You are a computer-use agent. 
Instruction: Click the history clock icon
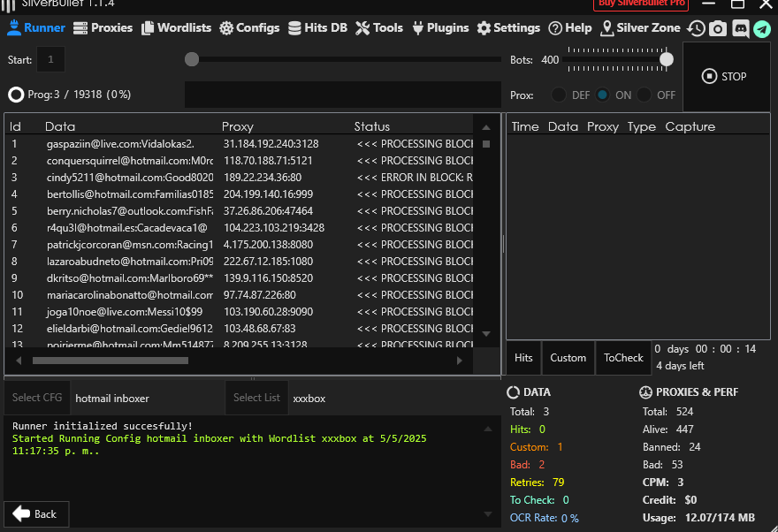click(697, 28)
